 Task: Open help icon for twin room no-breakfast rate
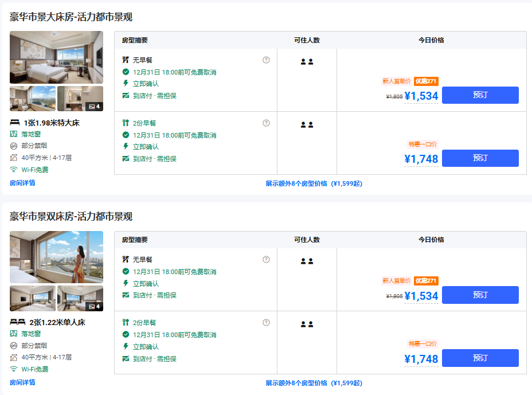[266, 259]
